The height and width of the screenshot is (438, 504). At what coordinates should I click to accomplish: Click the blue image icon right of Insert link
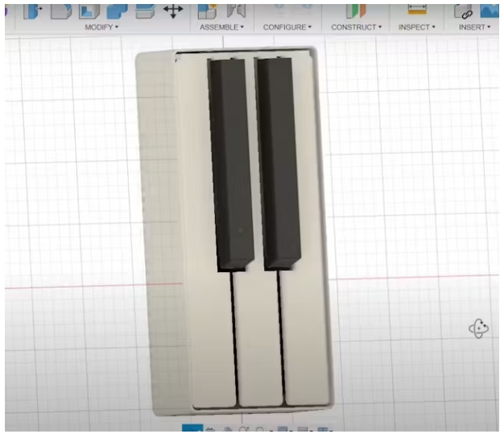490,10
